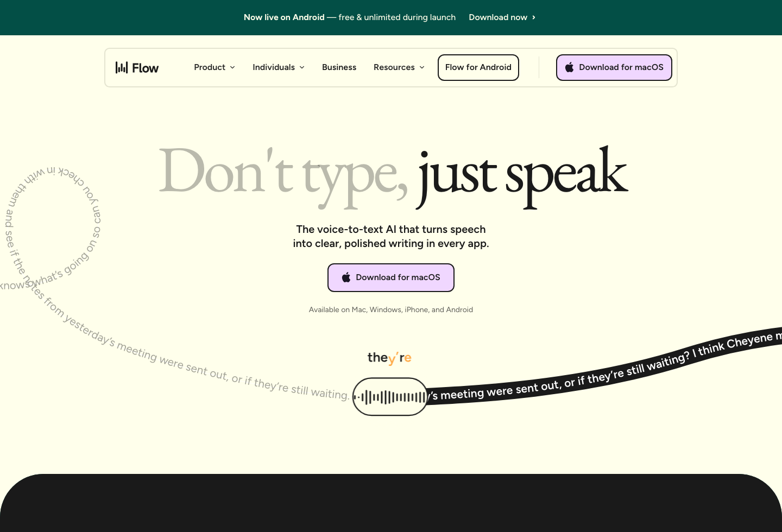Open the Business page from the navbar
This screenshot has height=532, width=782.
[339, 67]
